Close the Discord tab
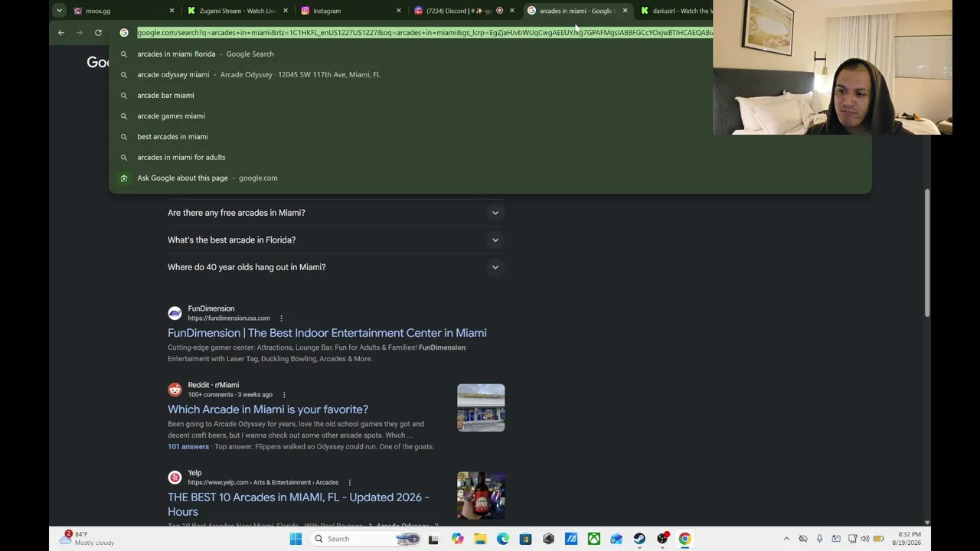The image size is (980, 551). click(511, 11)
